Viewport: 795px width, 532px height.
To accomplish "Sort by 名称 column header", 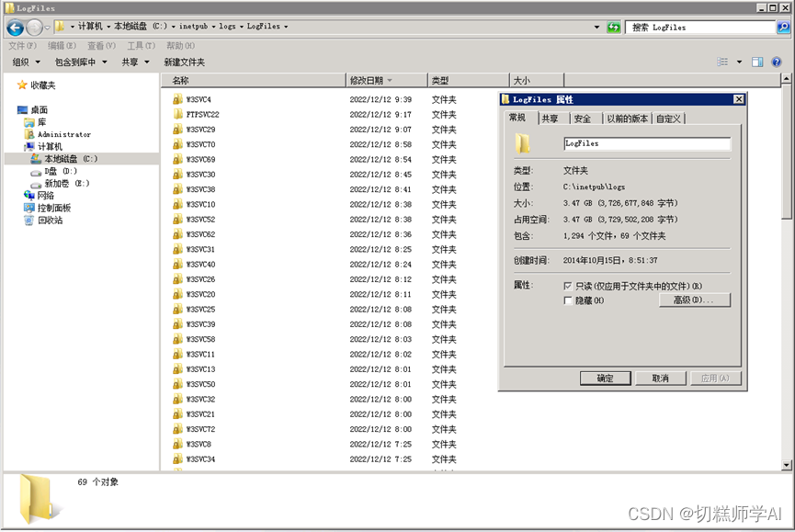I will coord(253,81).
